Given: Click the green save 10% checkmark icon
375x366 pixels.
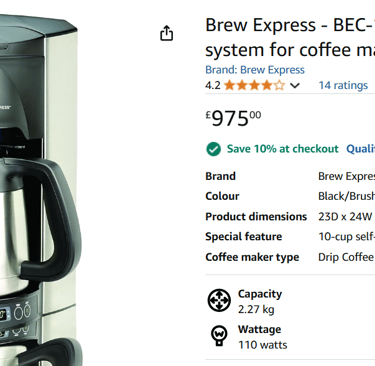Looking at the screenshot, I should 213,149.
